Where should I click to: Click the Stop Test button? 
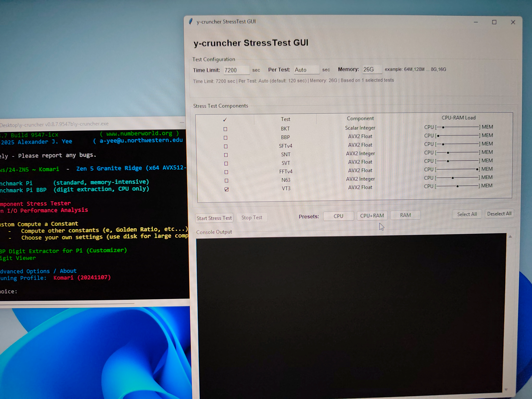(252, 217)
